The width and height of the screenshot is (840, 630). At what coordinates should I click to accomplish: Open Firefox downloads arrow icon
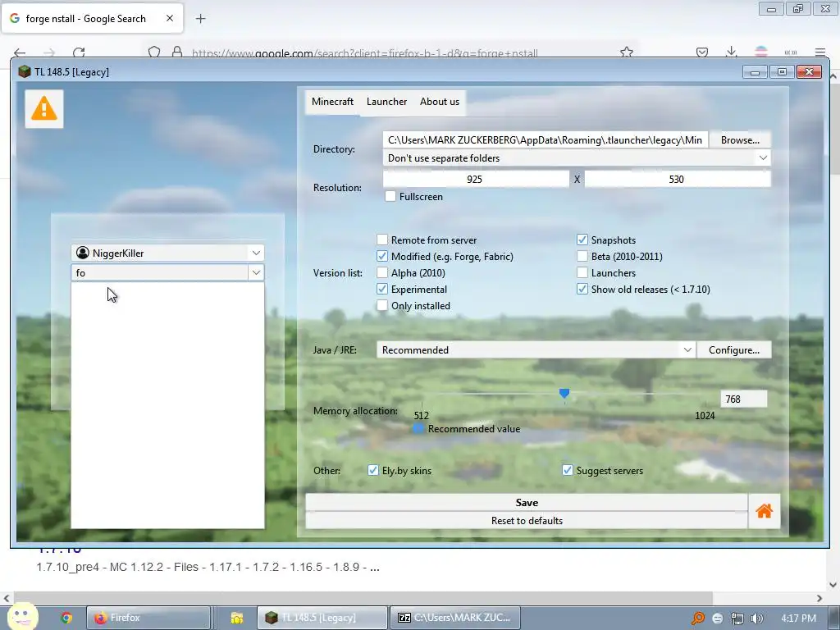pos(731,52)
